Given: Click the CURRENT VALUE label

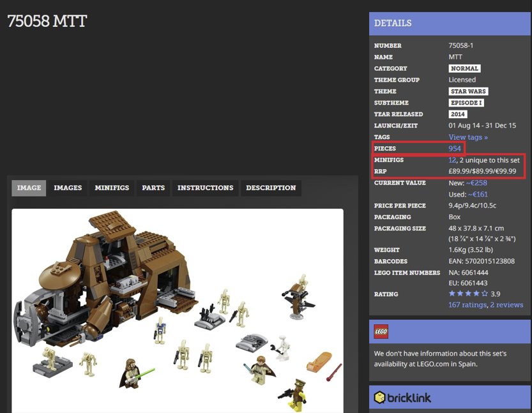Looking at the screenshot, I should pyautogui.click(x=400, y=183).
